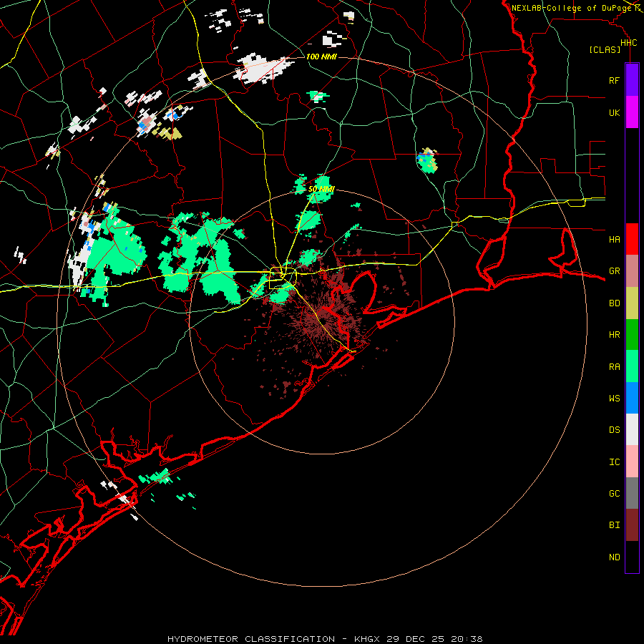
Task: Click the IC legend label
Action: pyautogui.click(x=614, y=462)
